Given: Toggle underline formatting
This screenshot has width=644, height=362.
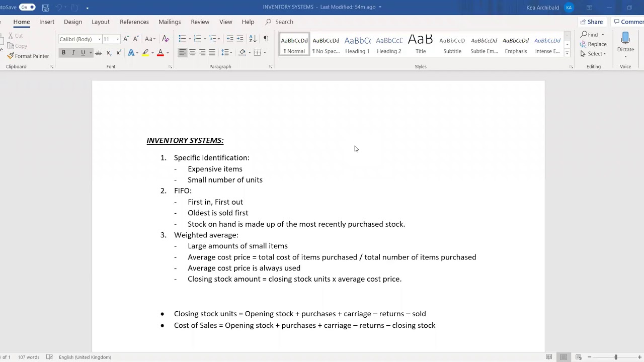Looking at the screenshot, I should (83, 53).
